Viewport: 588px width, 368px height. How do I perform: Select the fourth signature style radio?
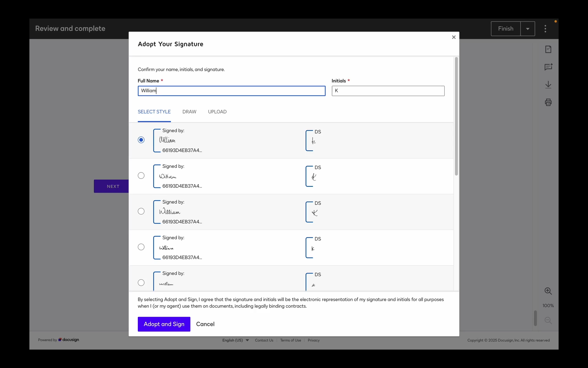141,247
